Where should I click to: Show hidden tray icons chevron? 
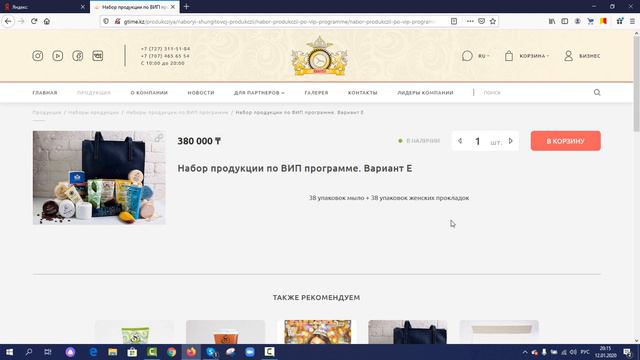[x=525, y=352]
